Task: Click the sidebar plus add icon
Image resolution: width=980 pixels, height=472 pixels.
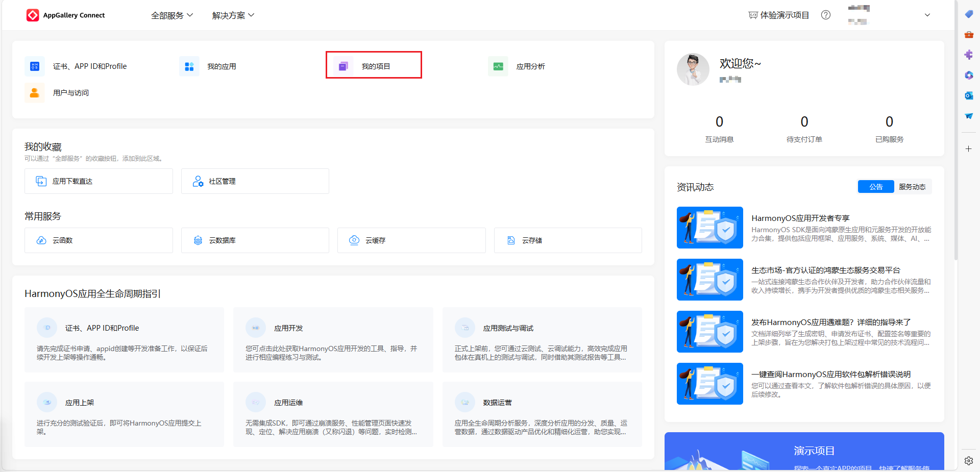Action: pyautogui.click(x=969, y=149)
